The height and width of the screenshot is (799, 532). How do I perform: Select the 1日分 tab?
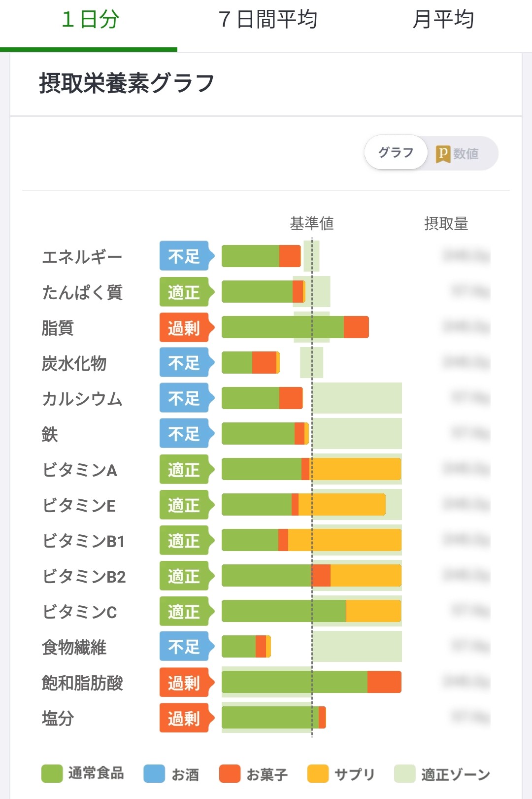tap(90, 20)
